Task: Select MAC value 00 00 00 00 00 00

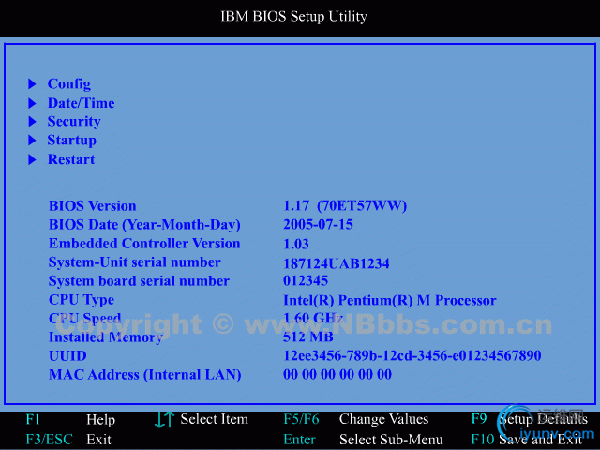Action: (x=338, y=374)
